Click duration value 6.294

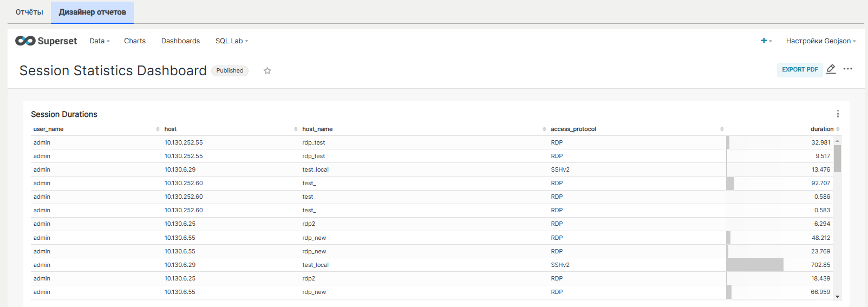(822, 224)
